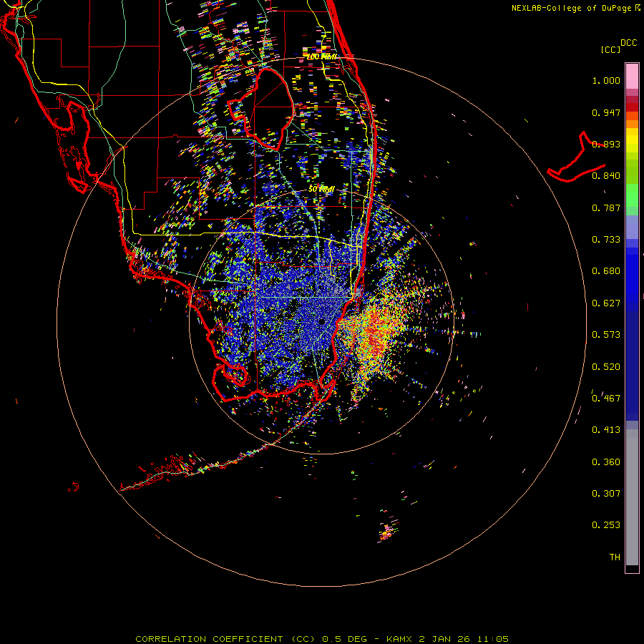Pick the pink swatch of the color bar
Image resolution: width=644 pixels, height=644 pixels.
(x=632, y=77)
